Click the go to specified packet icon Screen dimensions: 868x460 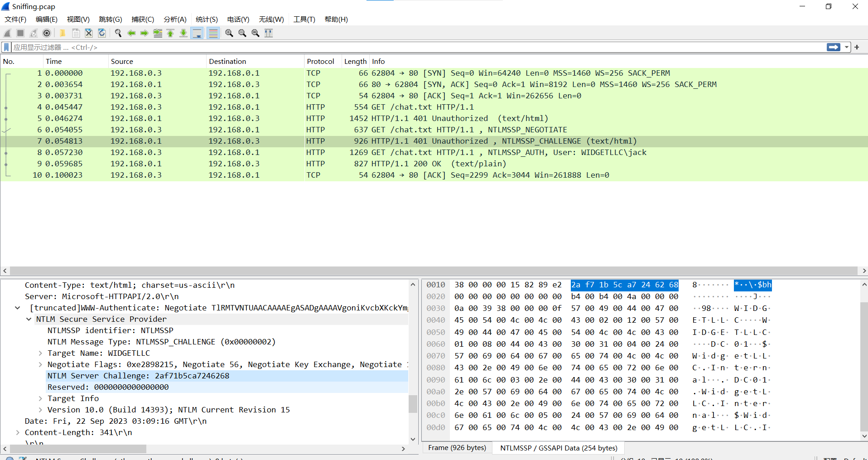click(158, 33)
